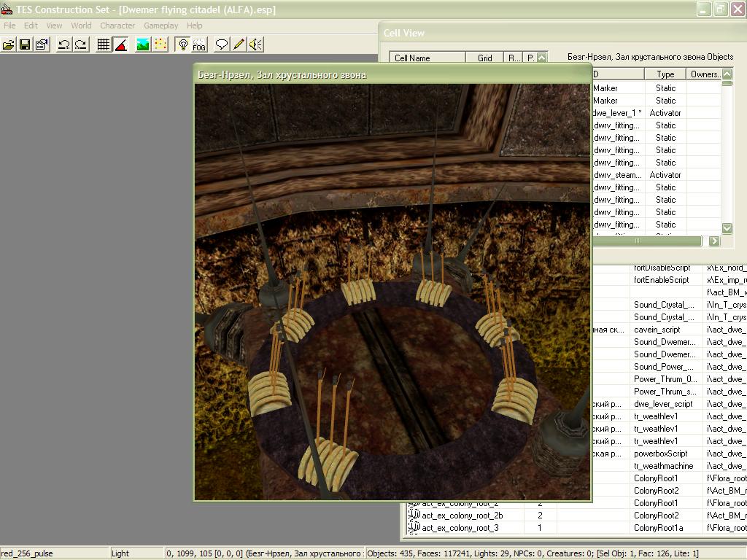Click the R... column header in Cell View
Viewport: 747px width, 560px height.
(514, 58)
